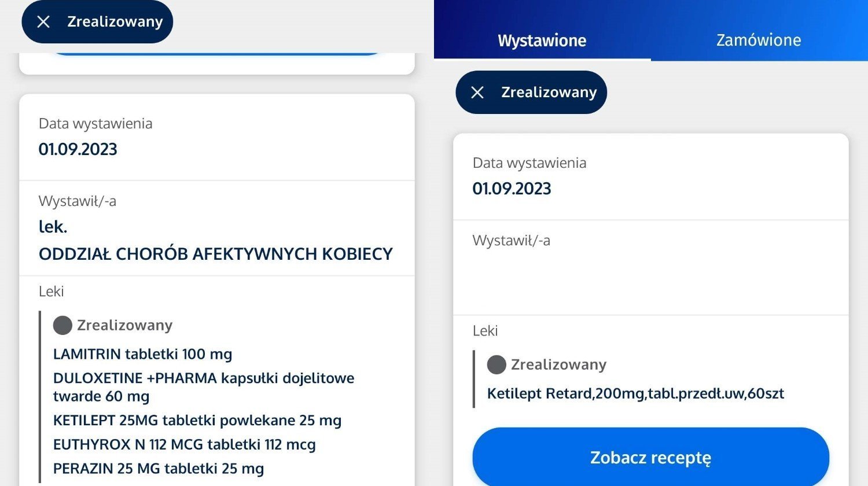Click the right Zrealizowany filter chip label
868x486 pixels.
[x=549, y=93]
